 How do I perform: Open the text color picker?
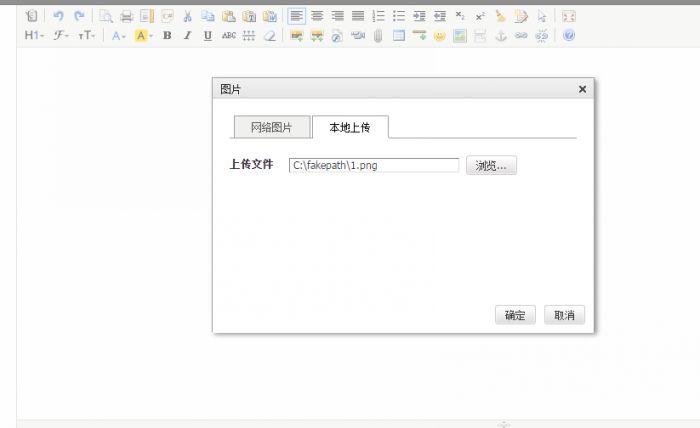(x=118, y=35)
